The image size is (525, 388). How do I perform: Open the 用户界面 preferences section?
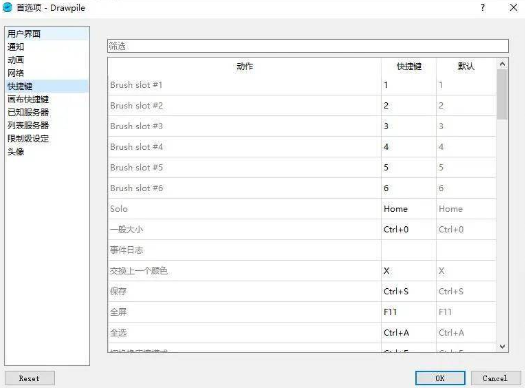(47, 34)
